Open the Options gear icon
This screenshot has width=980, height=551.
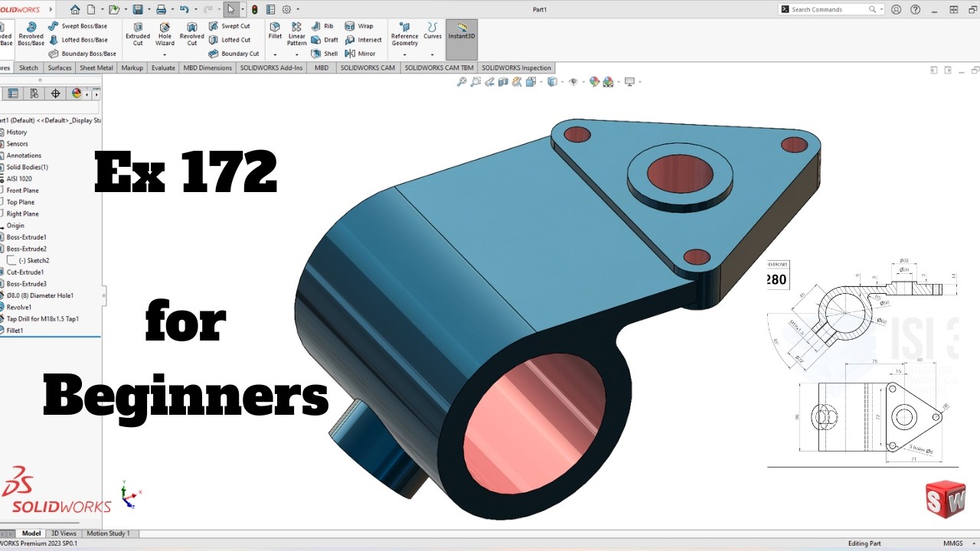[x=286, y=9]
